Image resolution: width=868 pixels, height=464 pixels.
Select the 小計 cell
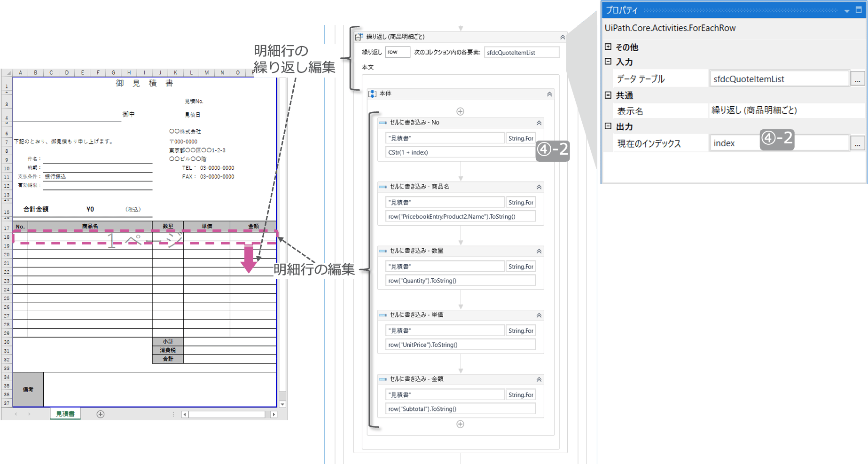pos(168,341)
